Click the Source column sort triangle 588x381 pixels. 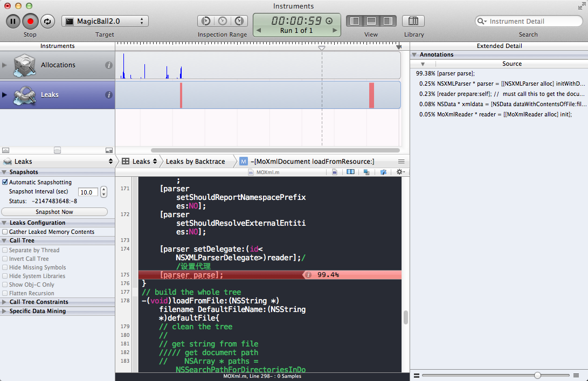click(x=423, y=64)
